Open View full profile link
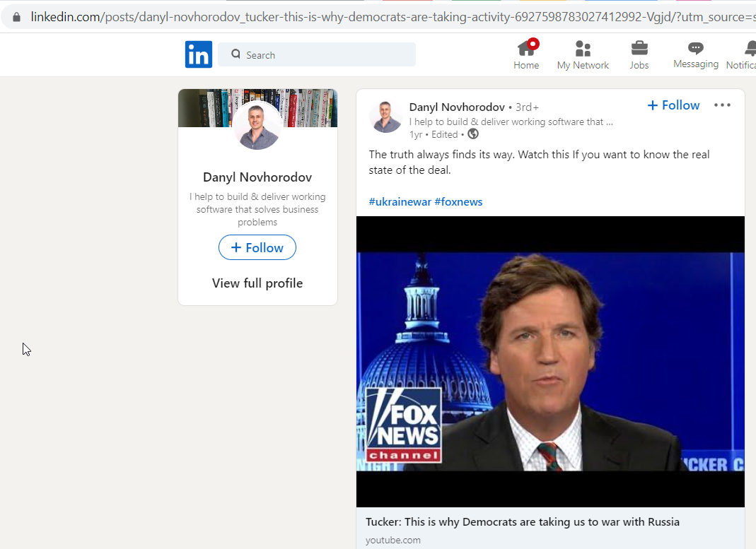This screenshot has width=756, height=549. click(x=257, y=283)
